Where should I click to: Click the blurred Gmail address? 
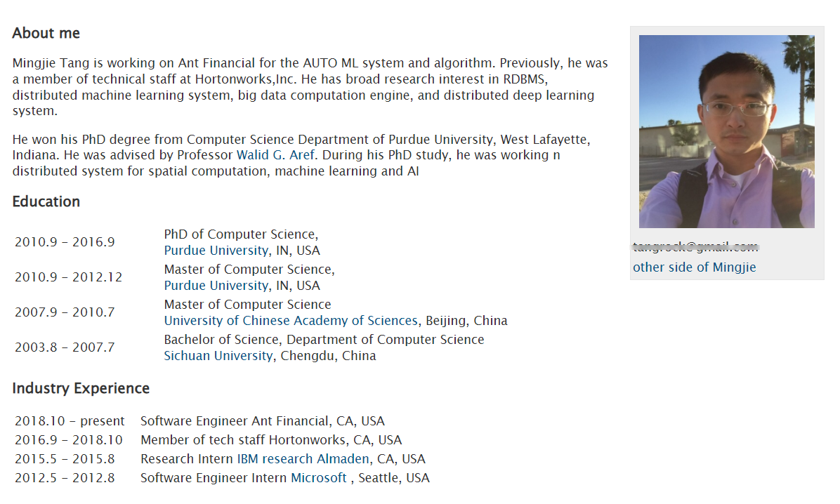coord(695,247)
